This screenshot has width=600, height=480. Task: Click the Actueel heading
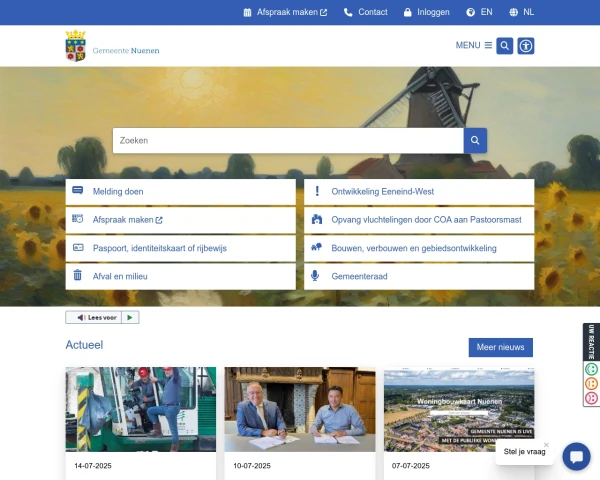pos(84,345)
